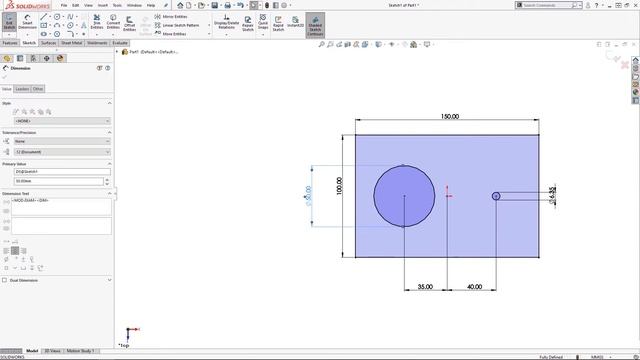Image resolution: width=640 pixels, height=360 pixels.
Task: Click the ConfigurationManager tab icon
Action: (x=33, y=58)
